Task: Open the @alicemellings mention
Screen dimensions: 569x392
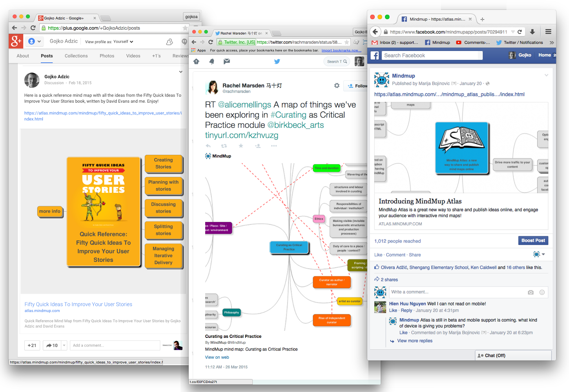Action: pyautogui.click(x=244, y=105)
